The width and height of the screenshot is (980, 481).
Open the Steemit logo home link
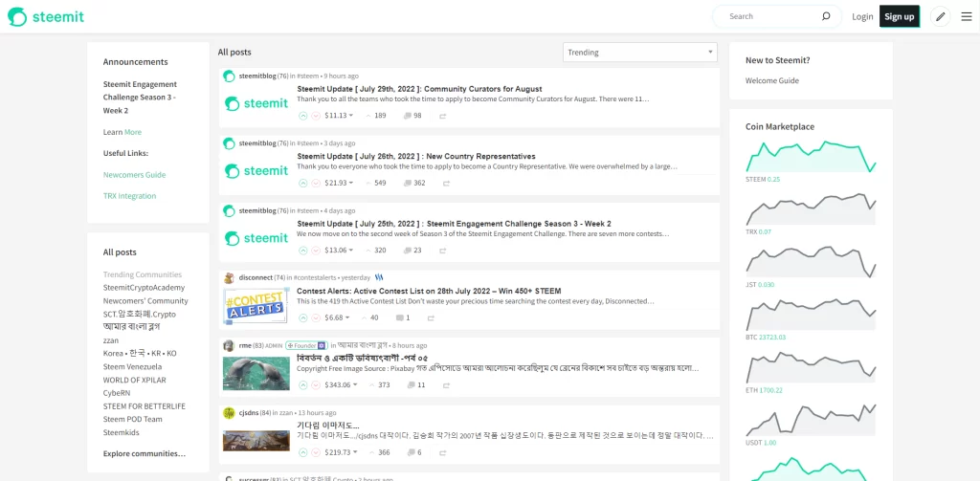[x=46, y=17]
